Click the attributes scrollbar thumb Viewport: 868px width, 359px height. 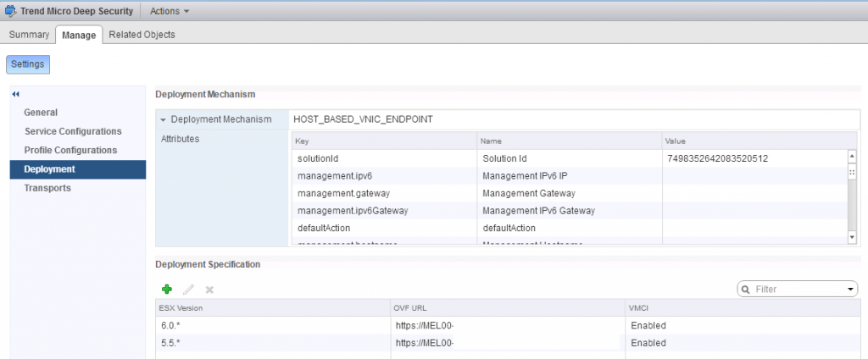852,173
